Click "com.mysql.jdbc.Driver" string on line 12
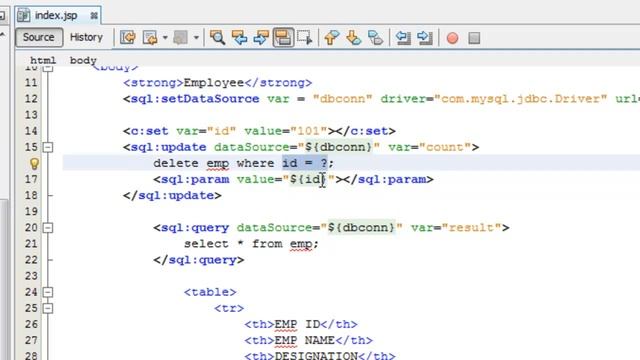The height and width of the screenshot is (360, 640). tap(520, 99)
